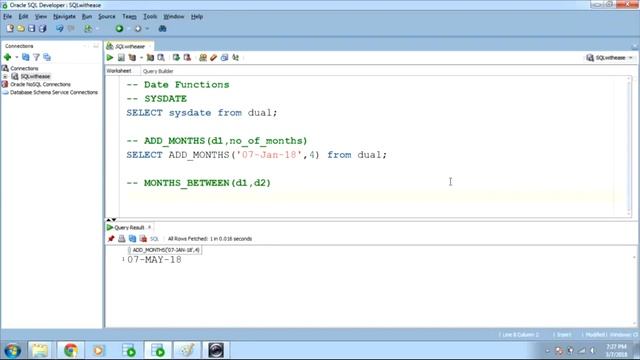Open the New Connection dropdown arrow

coord(17,57)
